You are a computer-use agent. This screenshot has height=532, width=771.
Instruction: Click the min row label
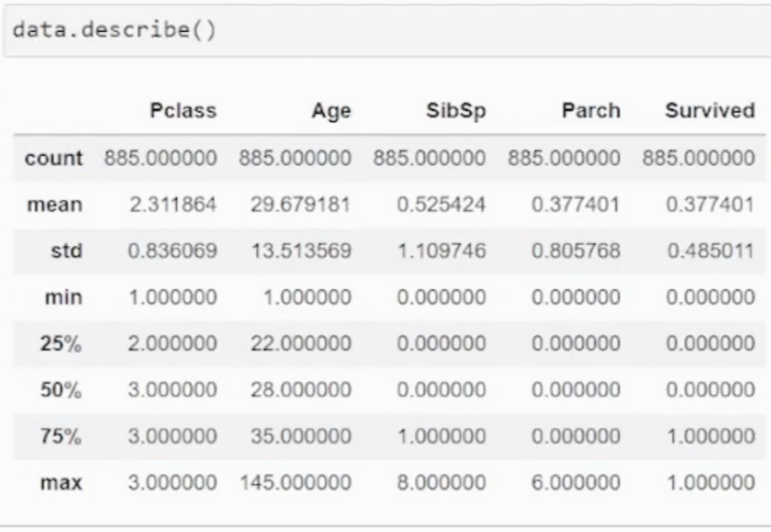63,297
